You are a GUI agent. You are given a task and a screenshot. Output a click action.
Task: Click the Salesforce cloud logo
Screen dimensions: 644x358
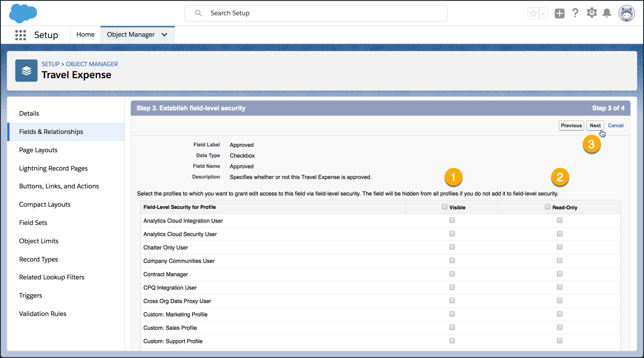point(23,13)
